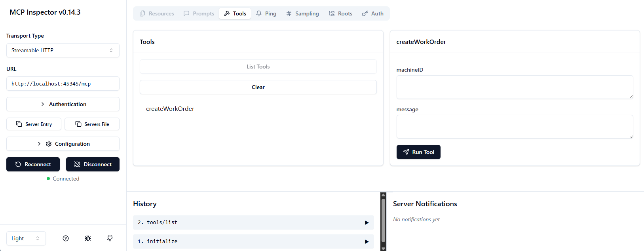Open the Auth tab
Screen dimensions: 644x251
(373, 13)
